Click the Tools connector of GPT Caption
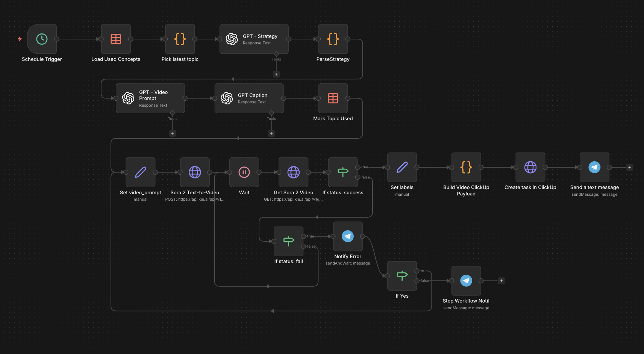This screenshot has width=644, height=354. [x=271, y=113]
